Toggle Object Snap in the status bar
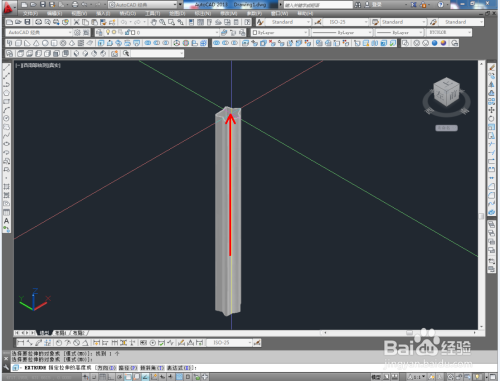 (128, 377)
